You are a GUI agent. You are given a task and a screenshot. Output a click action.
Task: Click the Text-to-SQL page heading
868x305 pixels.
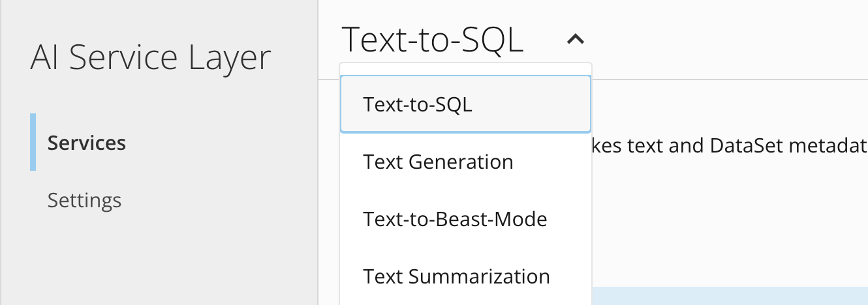coord(432,40)
